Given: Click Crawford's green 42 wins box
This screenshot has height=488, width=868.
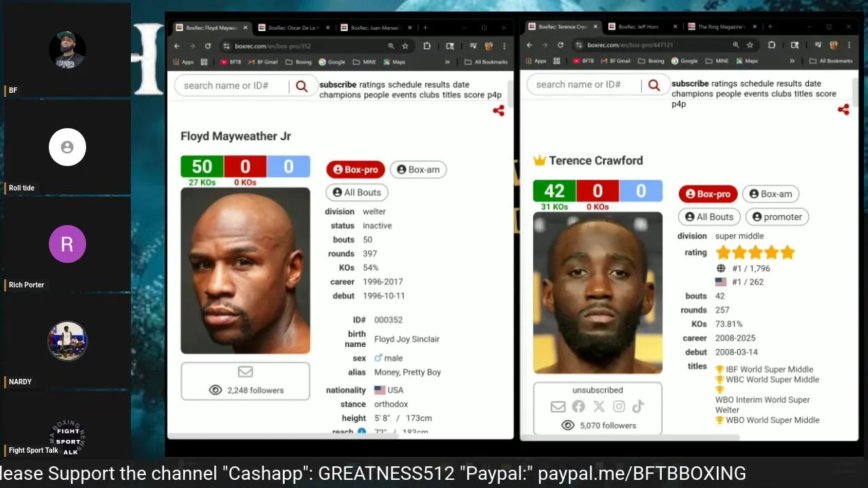Looking at the screenshot, I should 554,190.
